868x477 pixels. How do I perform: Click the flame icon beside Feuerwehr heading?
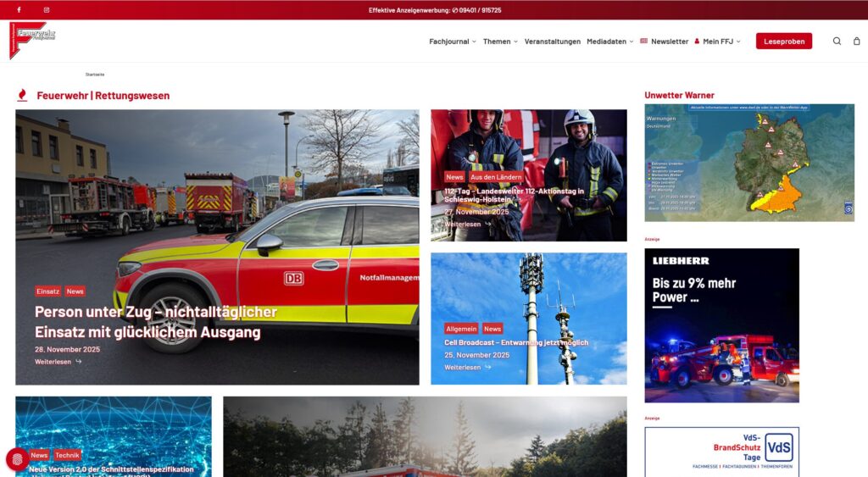22,96
